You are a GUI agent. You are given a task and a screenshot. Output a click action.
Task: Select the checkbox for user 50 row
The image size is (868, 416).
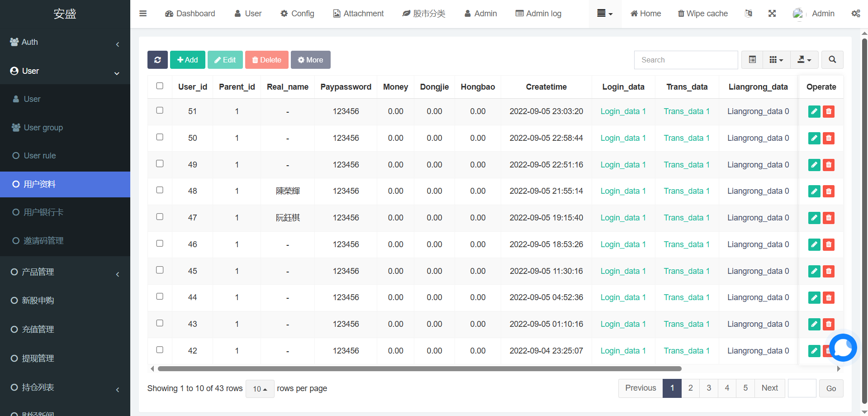(160, 137)
